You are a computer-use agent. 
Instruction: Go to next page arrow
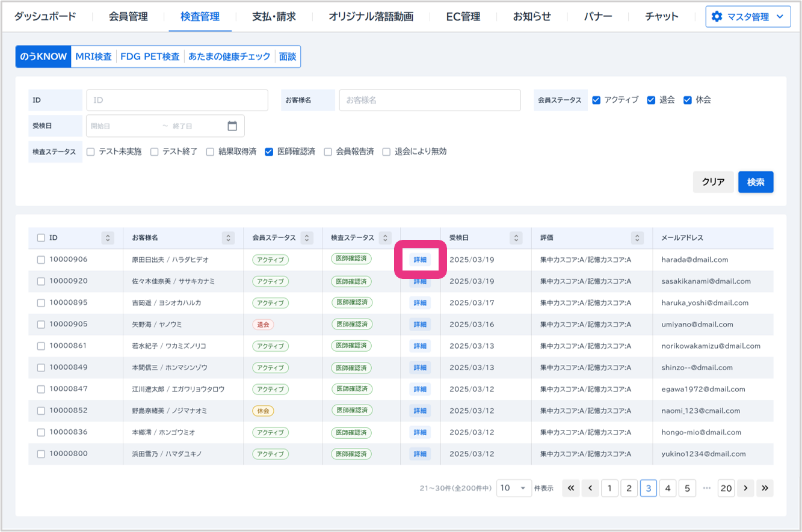tap(745, 488)
